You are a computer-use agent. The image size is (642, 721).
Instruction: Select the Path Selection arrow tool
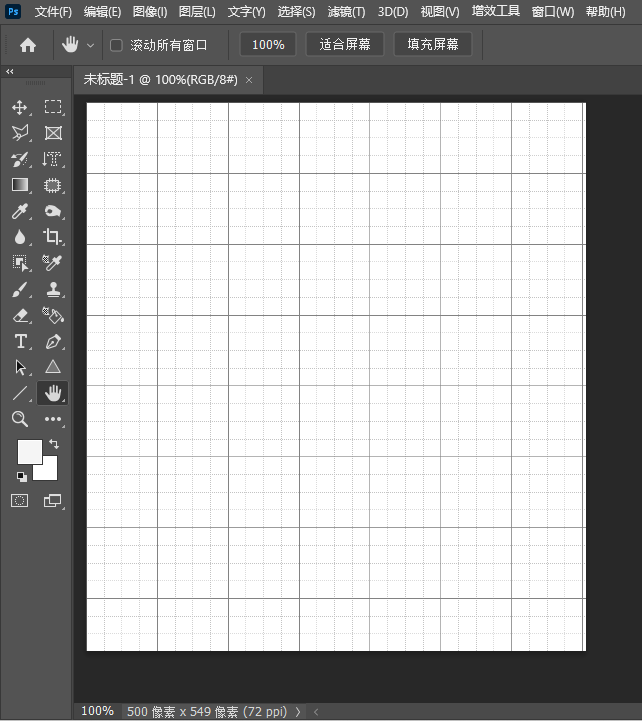(20, 367)
